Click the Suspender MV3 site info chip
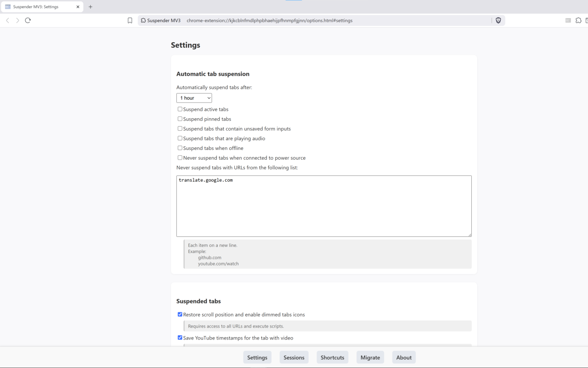 [x=161, y=20]
